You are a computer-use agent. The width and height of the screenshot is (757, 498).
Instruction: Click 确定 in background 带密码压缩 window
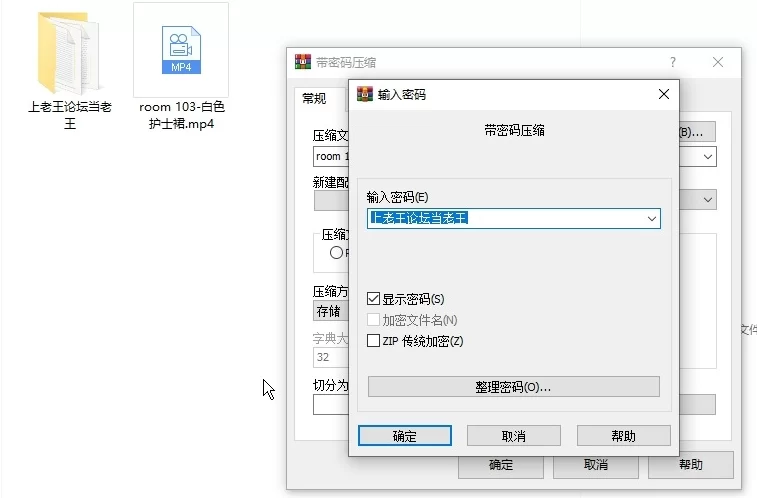point(501,466)
